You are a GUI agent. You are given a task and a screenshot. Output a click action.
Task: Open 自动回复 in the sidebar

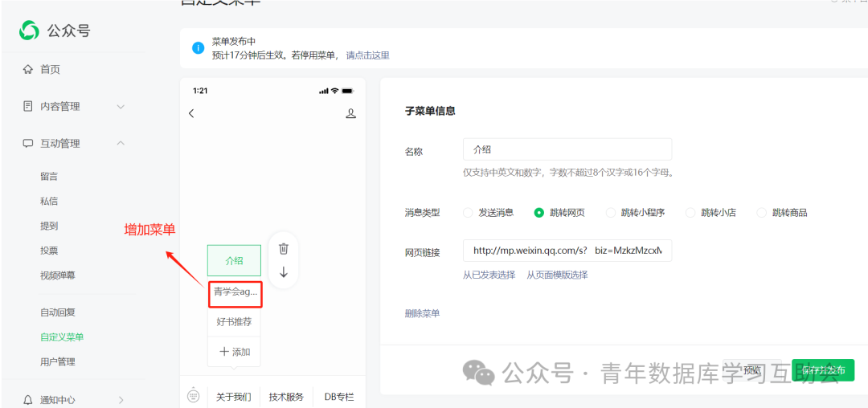(58, 312)
